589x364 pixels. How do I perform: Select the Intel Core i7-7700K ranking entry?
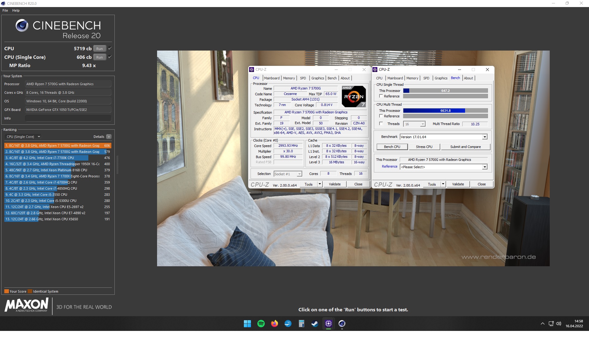click(46, 158)
